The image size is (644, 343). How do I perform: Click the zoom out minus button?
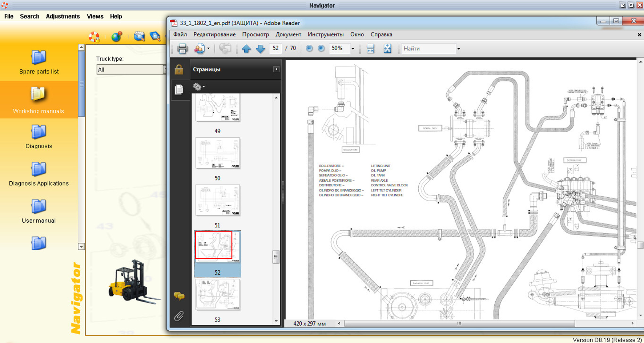click(x=309, y=48)
